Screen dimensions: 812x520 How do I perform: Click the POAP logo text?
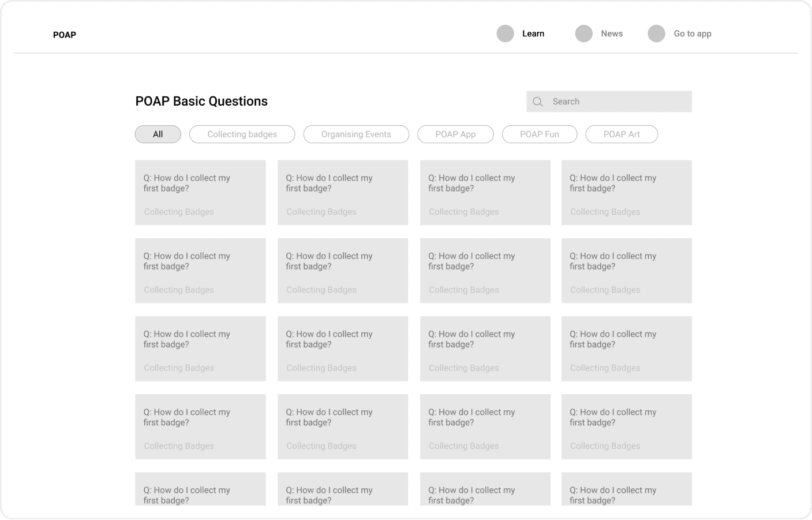click(x=65, y=35)
